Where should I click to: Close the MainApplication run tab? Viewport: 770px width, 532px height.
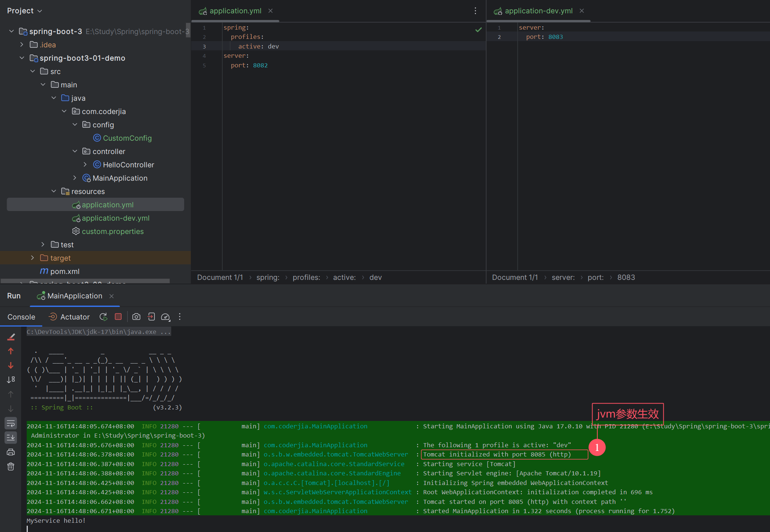coord(112,296)
